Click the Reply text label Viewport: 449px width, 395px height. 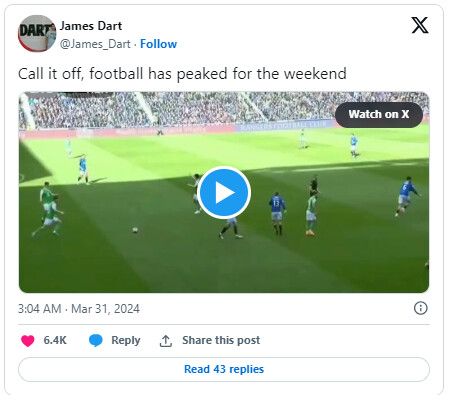click(x=126, y=340)
